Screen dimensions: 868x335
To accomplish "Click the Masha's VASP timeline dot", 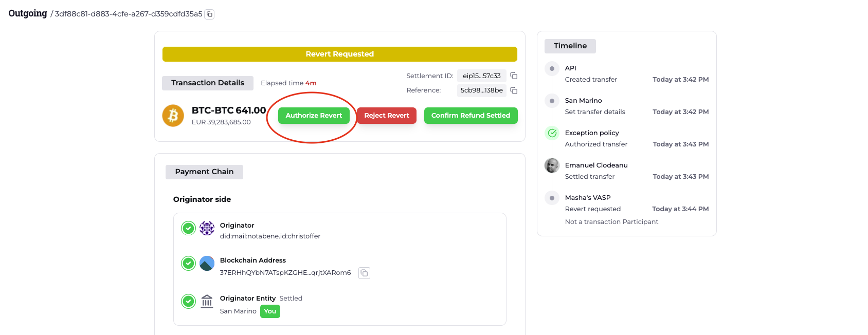I will pos(552,198).
